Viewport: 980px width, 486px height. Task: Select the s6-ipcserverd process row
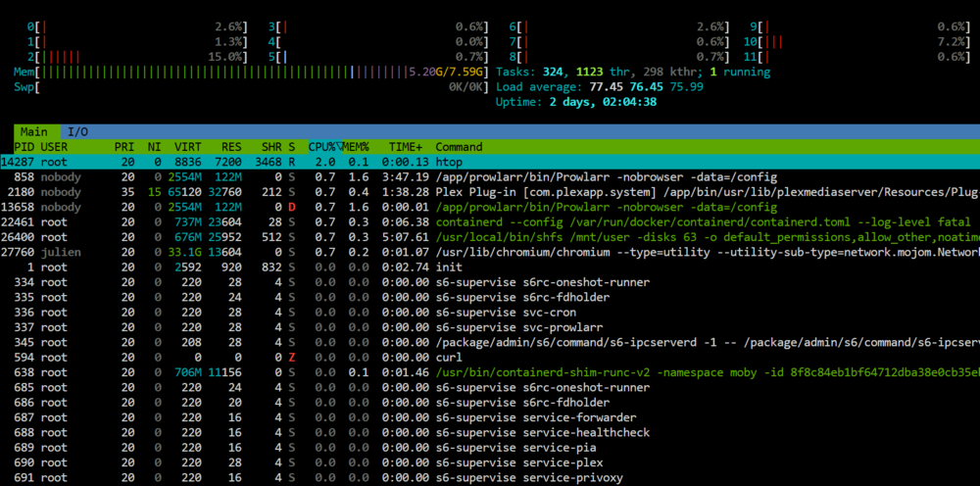(x=490, y=342)
